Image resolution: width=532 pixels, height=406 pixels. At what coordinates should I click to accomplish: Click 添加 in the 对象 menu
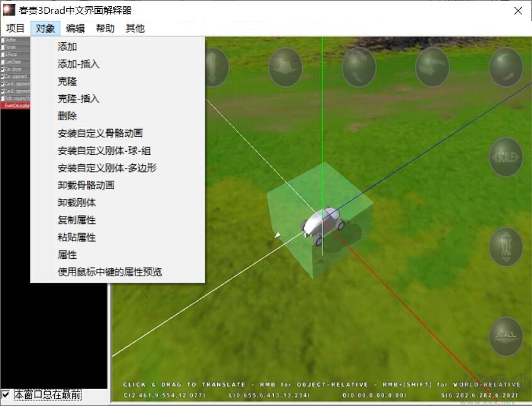(x=65, y=47)
